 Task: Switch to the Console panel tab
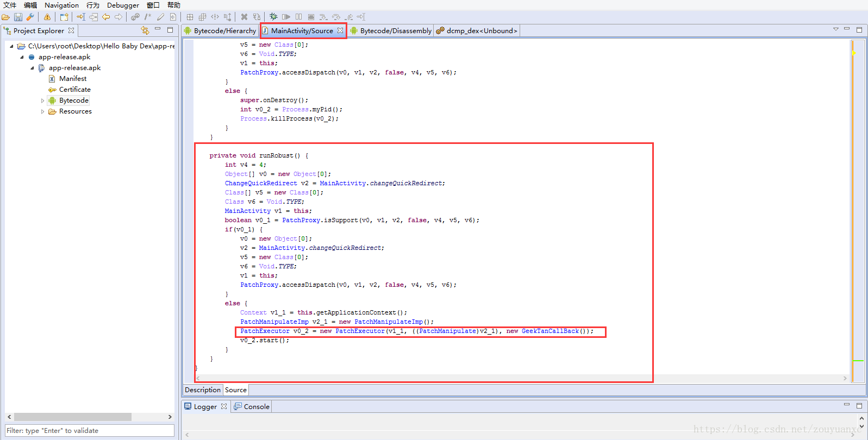[252, 407]
